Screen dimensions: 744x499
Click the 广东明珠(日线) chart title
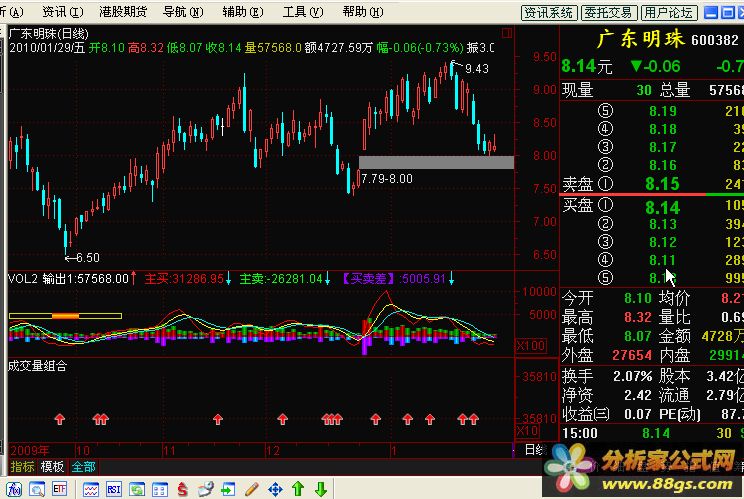tap(48, 34)
